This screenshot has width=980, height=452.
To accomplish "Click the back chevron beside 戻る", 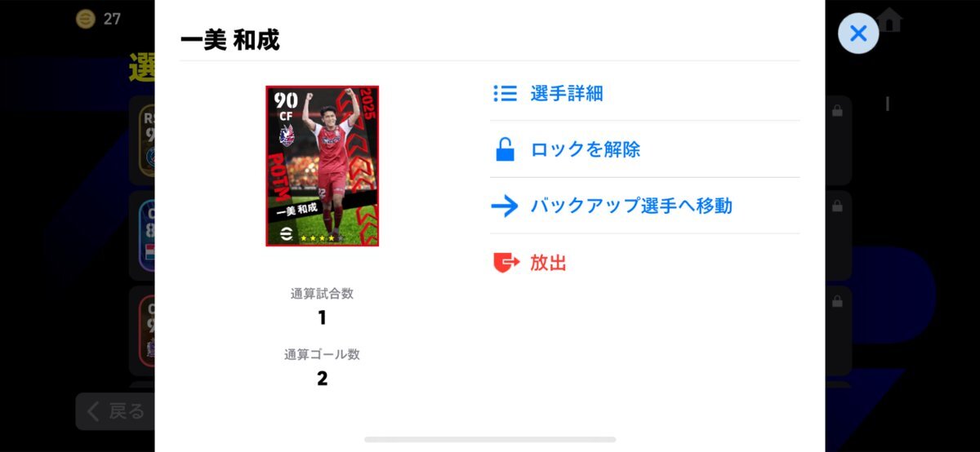I will 94,411.
